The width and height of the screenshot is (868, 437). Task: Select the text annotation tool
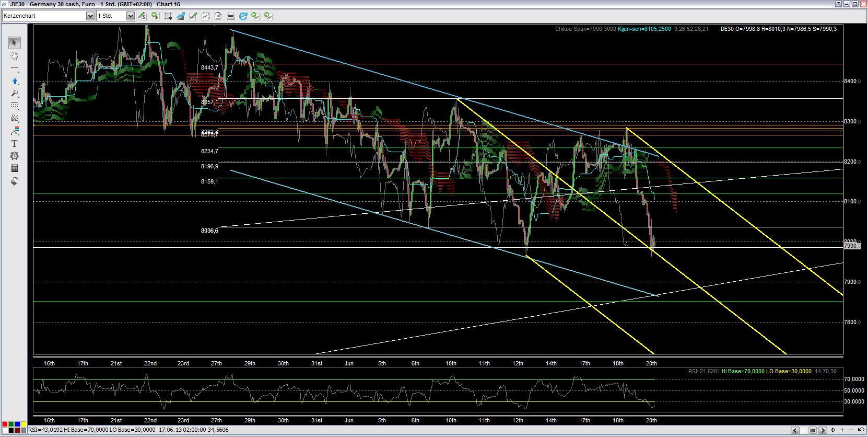(15, 143)
